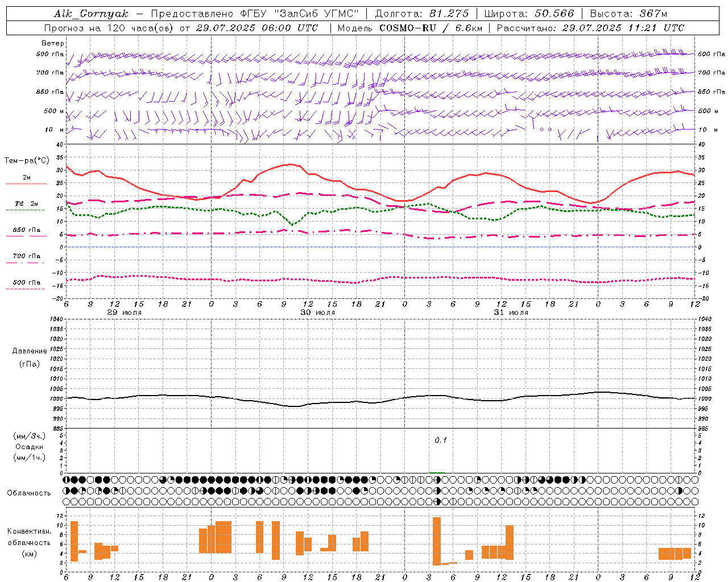Click the "Конвективн." convective cloud label
The image size is (728, 582).
(30, 531)
